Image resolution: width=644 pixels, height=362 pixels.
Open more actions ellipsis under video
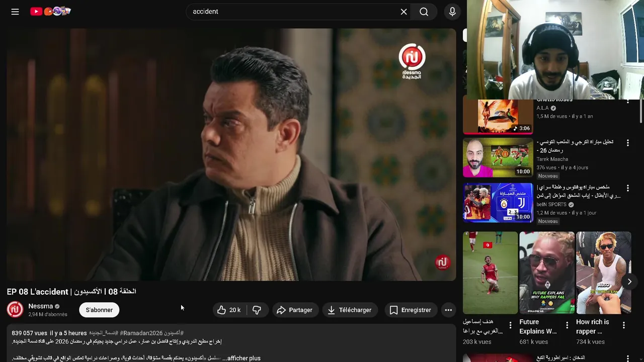pyautogui.click(x=448, y=310)
